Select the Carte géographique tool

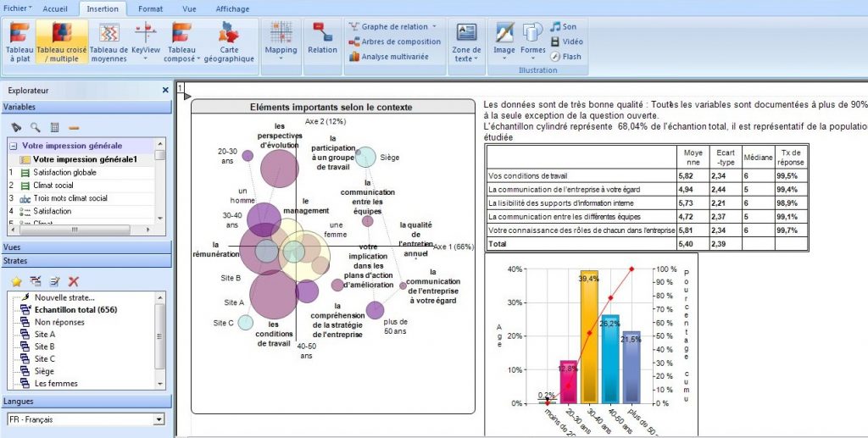(229, 42)
